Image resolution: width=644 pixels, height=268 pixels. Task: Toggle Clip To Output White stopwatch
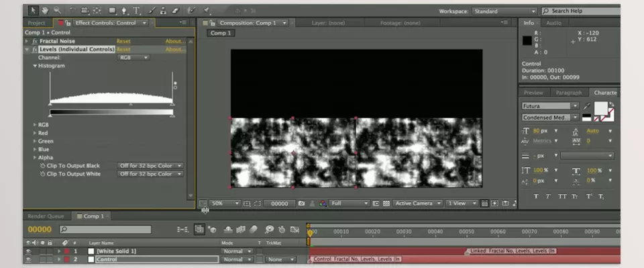[x=43, y=174]
